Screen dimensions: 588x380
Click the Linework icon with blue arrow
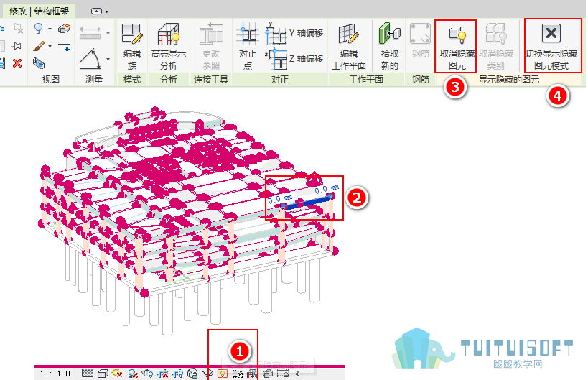(64, 46)
